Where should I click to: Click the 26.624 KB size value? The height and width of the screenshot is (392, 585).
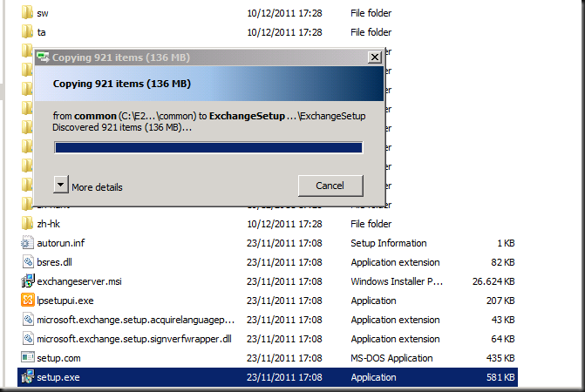(493, 281)
